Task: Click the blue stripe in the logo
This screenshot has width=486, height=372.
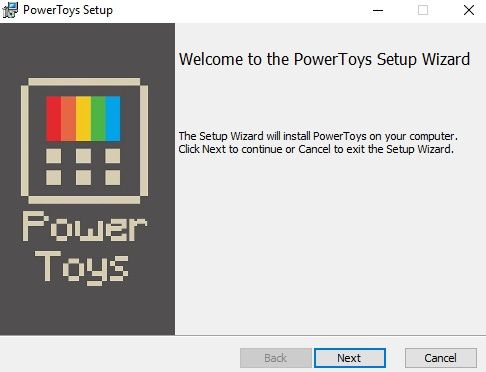Action: pyautogui.click(x=113, y=118)
